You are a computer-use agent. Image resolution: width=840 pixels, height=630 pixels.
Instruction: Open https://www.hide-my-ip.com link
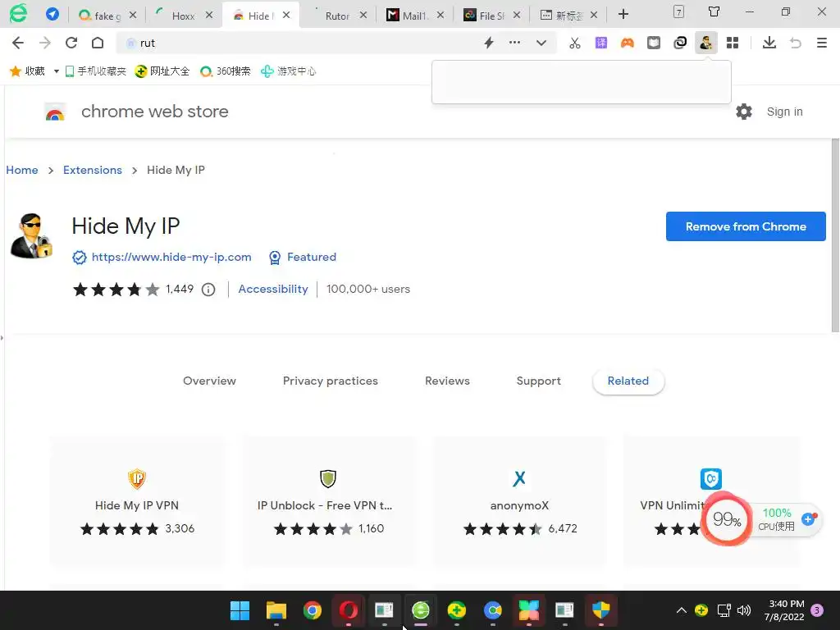pyautogui.click(x=171, y=257)
